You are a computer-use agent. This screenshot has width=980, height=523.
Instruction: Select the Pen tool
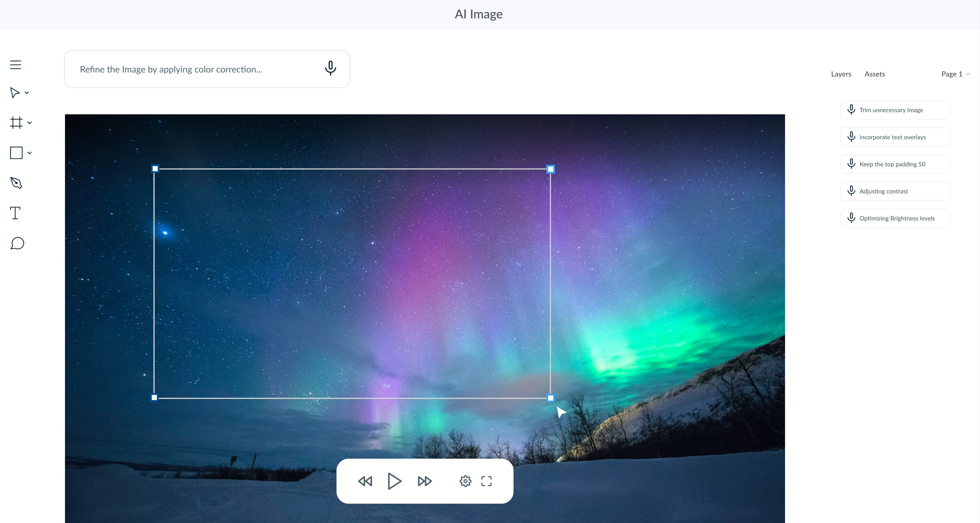(x=16, y=183)
